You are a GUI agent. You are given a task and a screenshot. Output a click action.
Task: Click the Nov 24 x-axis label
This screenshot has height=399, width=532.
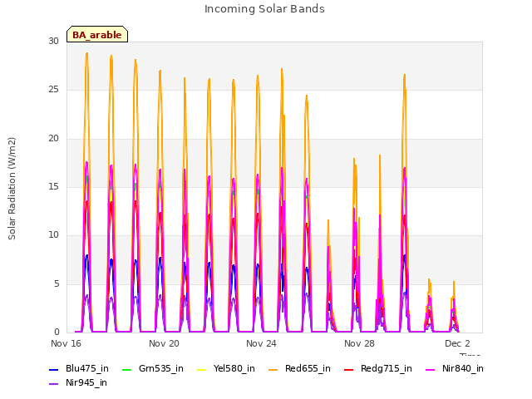261,343
